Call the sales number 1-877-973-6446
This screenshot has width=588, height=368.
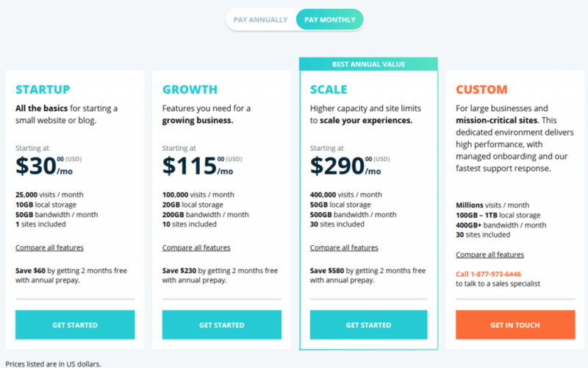pyautogui.click(x=496, y=274)
